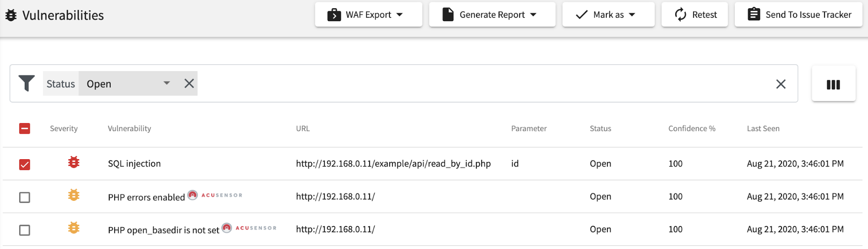868x249 pixels.
Task: Click Send To Issue Tracker
Action: click(x=798, y=15)
